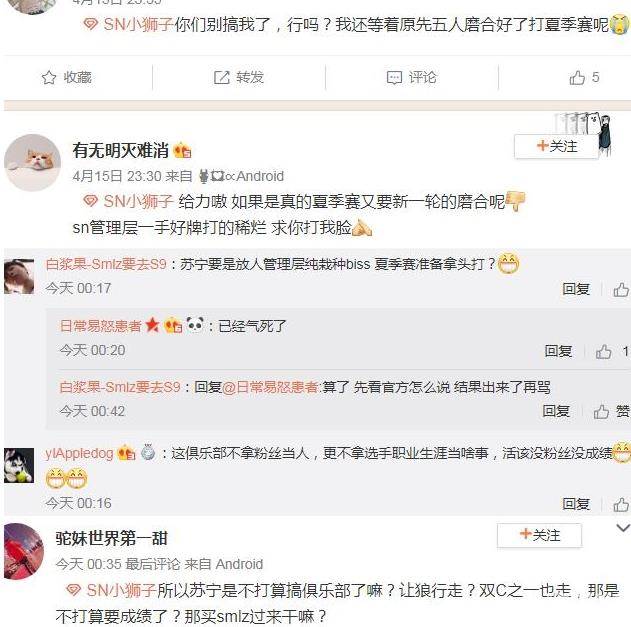Viewport: 631px width, 627px height.
Task: Open the 评论 comment bubble icon
Action: [x=394, y=77]
